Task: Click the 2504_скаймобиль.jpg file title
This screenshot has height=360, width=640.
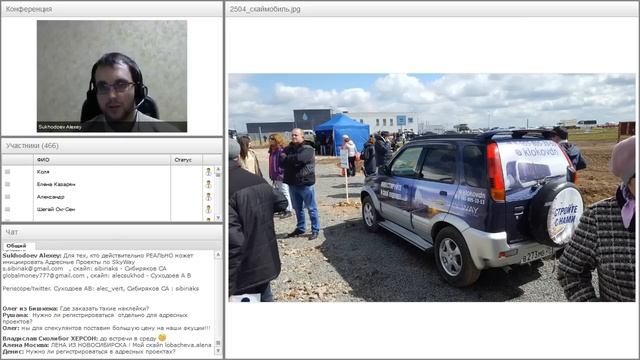Action: [x=265, y=9]
